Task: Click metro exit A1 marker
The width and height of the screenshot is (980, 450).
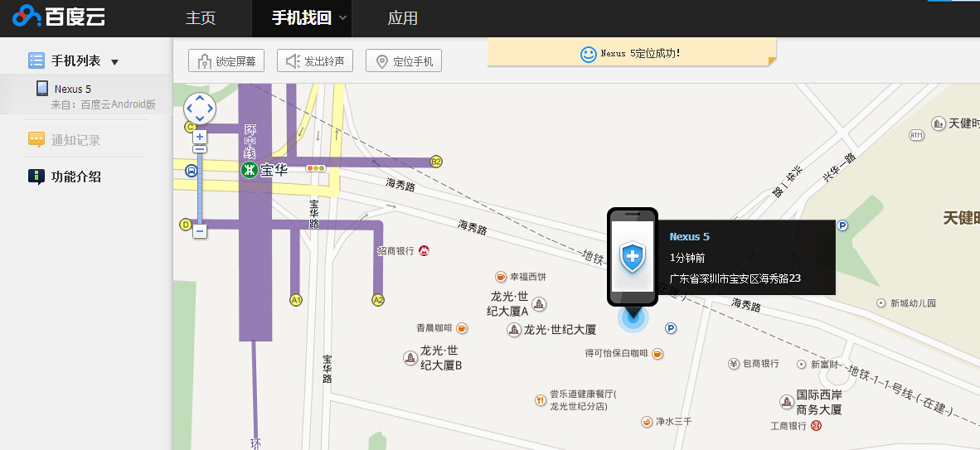Action: click(x=296, y=300)
